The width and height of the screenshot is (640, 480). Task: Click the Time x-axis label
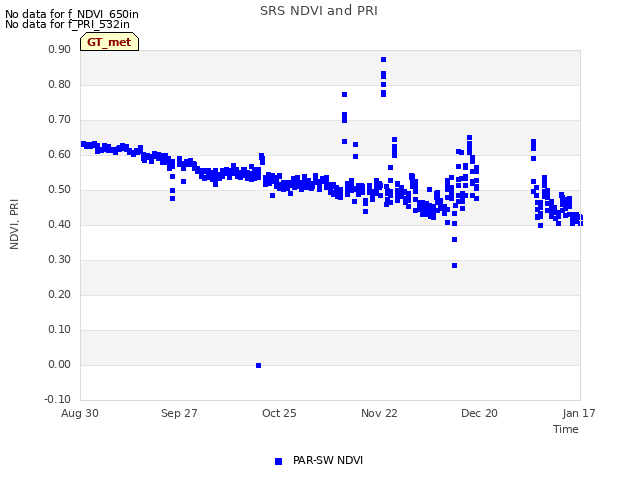566,429
